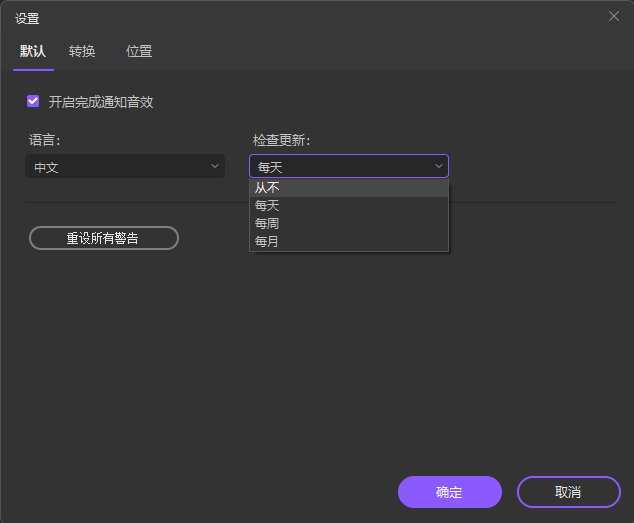Switch to the 默认 tab
Screen dimensions: 634x523
tap(33, 51)
